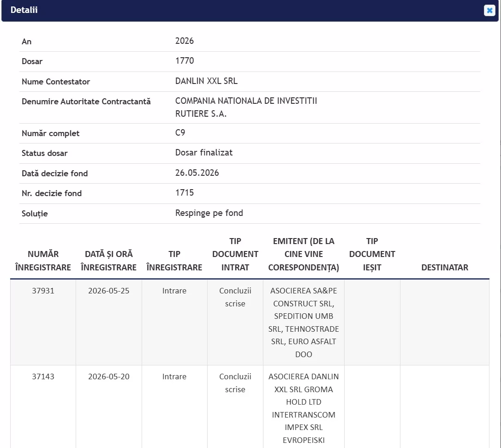Click TIP DOCUMENT IEȘIT column header
The width and height of the screenshot is (501, 448).
[x=372, y=254]
